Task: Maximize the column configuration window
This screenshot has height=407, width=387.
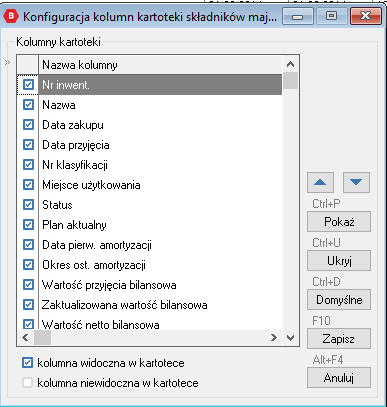Action: pos(331,16)
